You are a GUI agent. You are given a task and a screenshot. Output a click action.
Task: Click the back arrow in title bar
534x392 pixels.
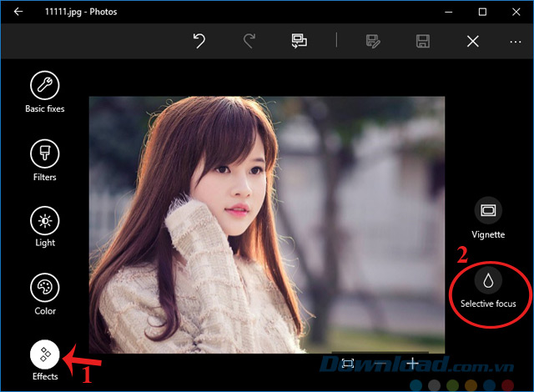tap(18, 12)
